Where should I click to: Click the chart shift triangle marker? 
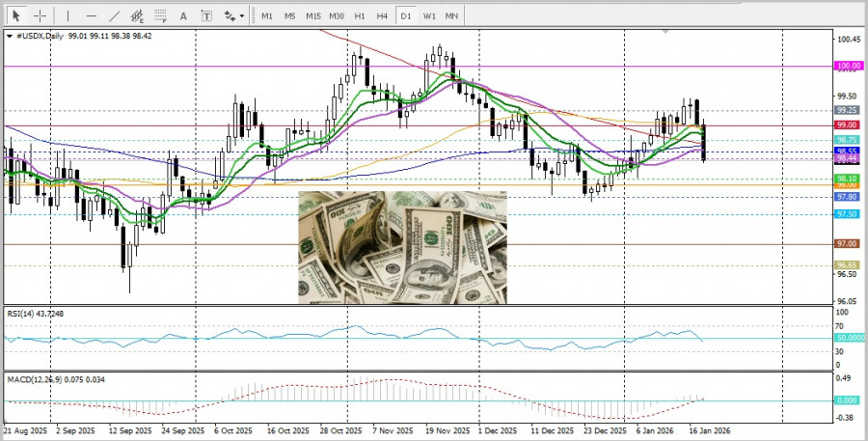[x=665, y=32]
